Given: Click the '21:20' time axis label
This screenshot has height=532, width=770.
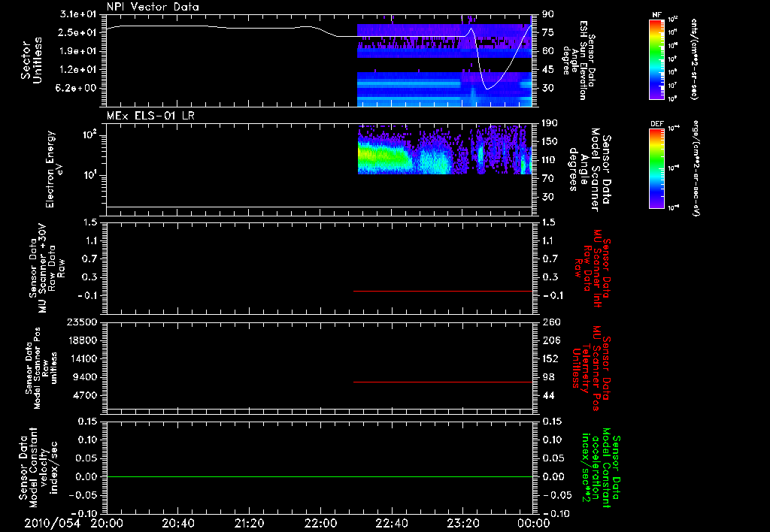Looking at the screenshot, I should pyautogui.click(x=249, y=523).
